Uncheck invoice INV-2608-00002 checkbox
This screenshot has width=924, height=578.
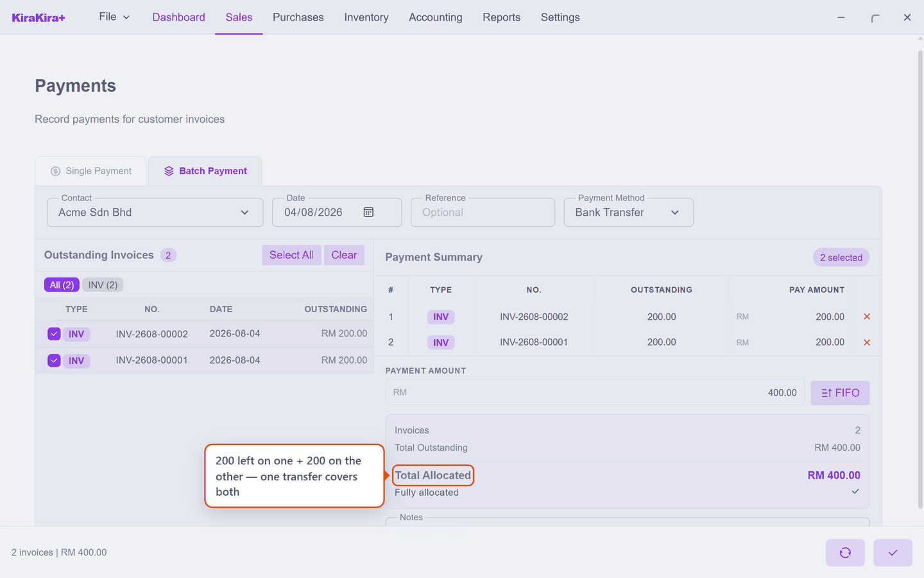coord(54,334)
